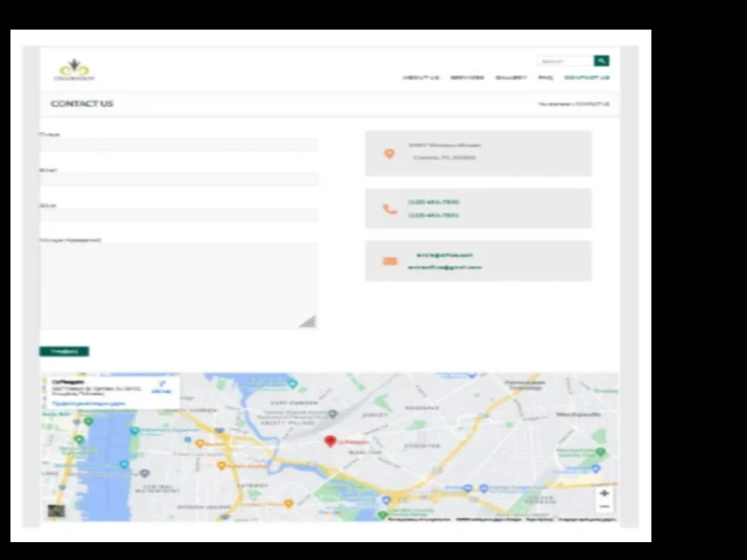This screenshot has height=560, width=747.
Task: Click the second contact form field
Action: (x=179, y=180)
